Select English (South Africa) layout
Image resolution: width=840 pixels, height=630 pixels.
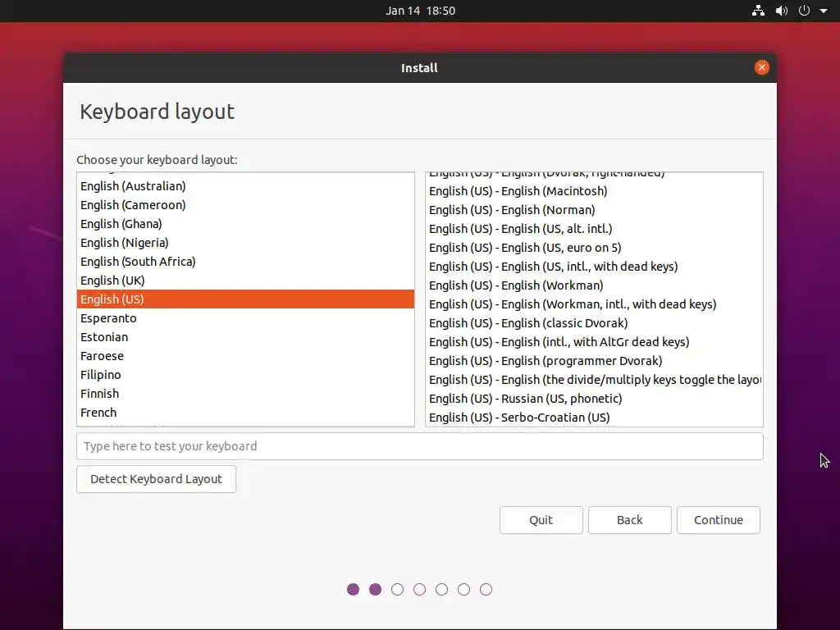(245, 262)
